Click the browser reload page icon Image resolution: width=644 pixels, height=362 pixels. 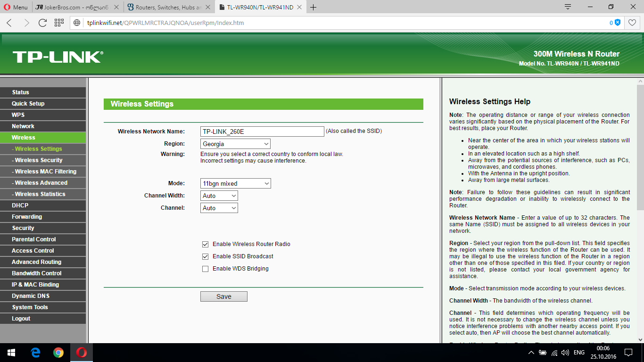[x=42, y=23]
